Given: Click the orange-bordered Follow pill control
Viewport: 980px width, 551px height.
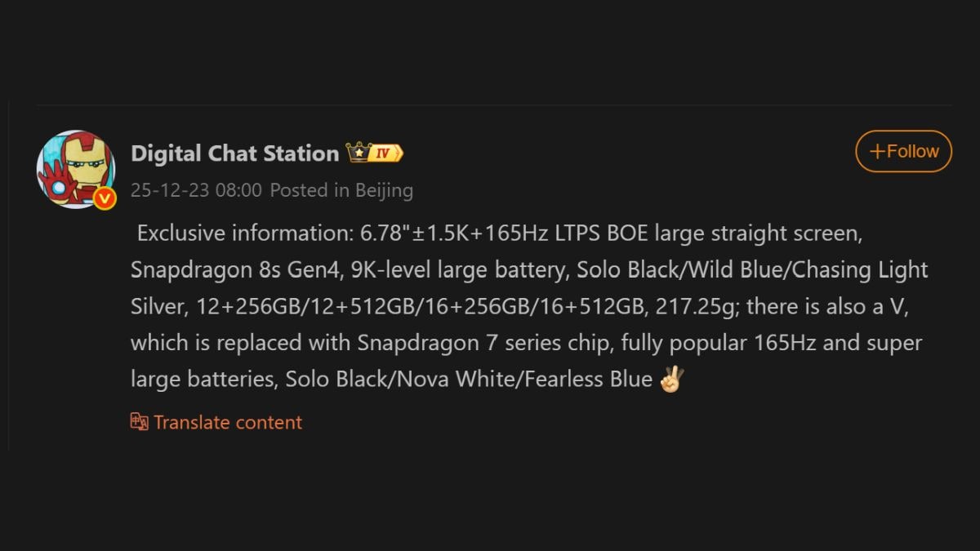Looking at the screenshot, I should click(x=903, y=151).
